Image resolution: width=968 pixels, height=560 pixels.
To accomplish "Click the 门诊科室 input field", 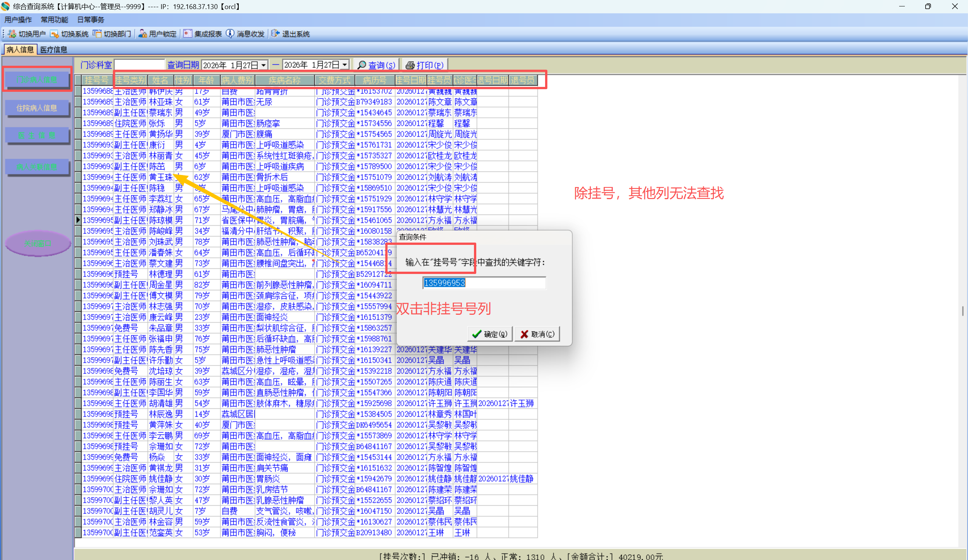I will (x=139, y=65).
